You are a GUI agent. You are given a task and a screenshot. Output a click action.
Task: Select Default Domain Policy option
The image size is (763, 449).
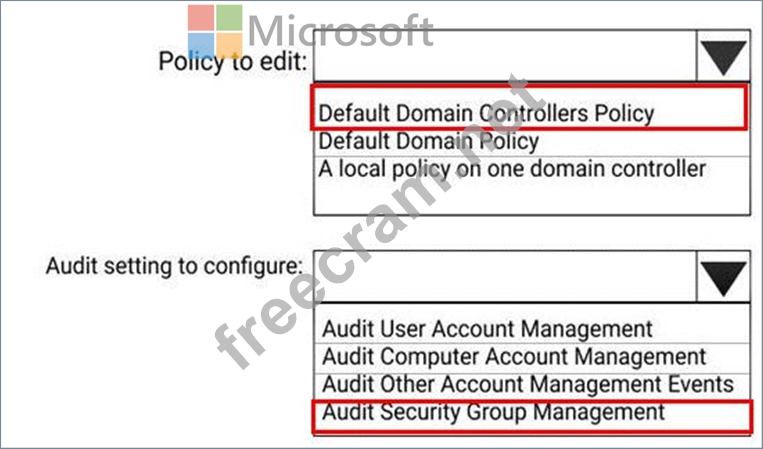[x=531, y=143]
